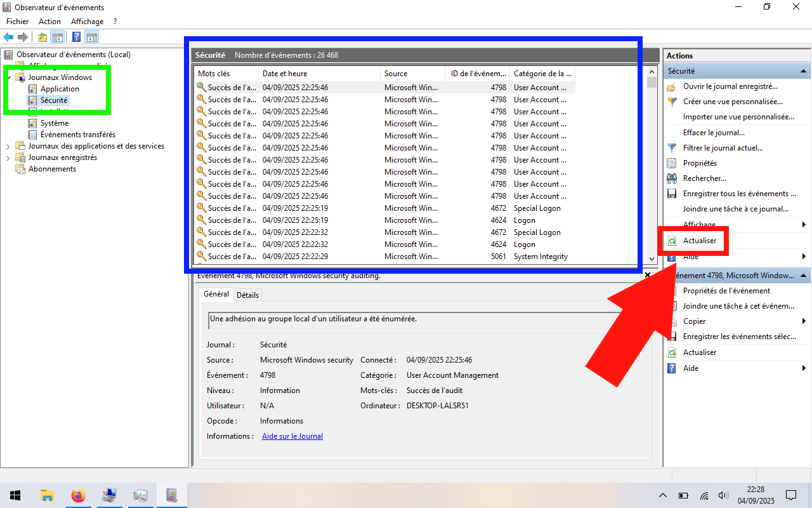Sort by the Date et heure column header
The width and height of the screenshot is (812, 508).
click(x=319, y=74)
